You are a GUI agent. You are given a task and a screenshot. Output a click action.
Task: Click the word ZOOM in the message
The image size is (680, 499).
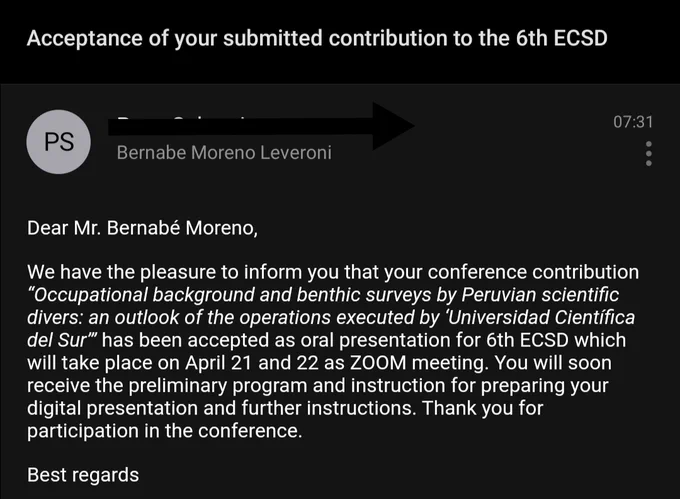click(x=378, y=363)
